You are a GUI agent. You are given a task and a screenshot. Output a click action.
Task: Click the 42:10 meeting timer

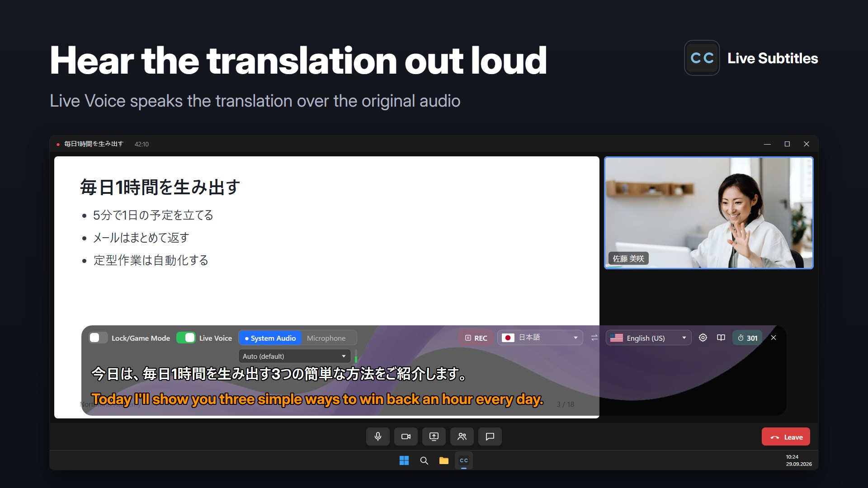[x=142, y=144]
